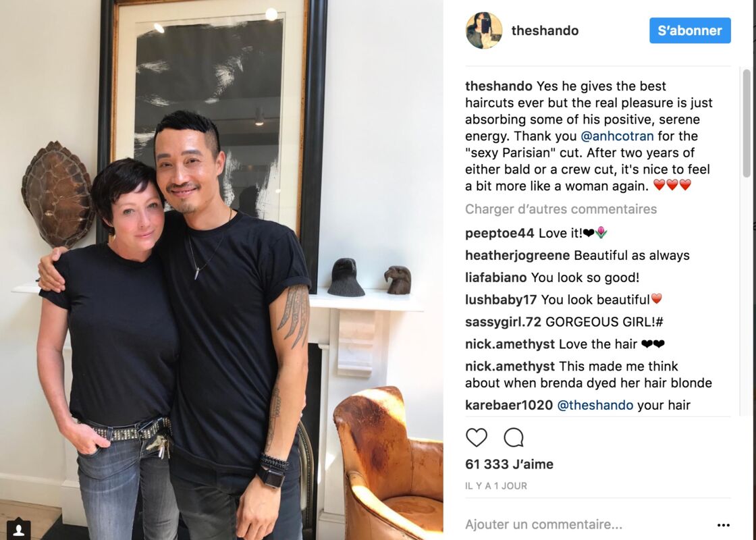Show tagged people icon on photo
Screen dimensions: 756x540
19,529
